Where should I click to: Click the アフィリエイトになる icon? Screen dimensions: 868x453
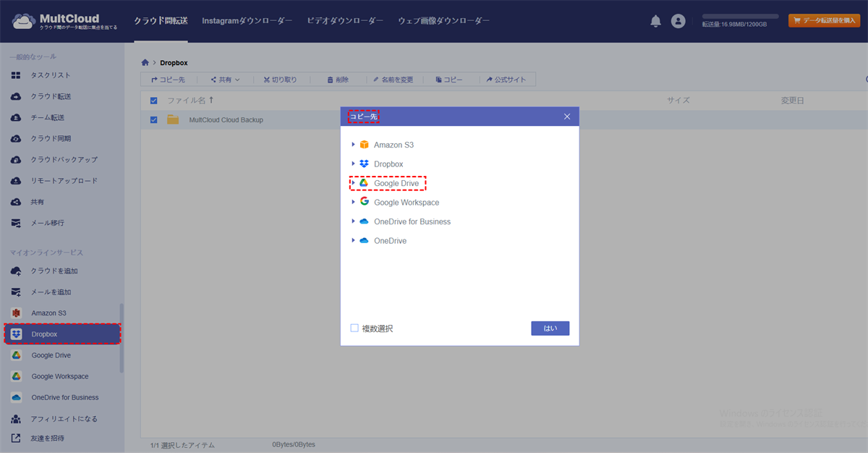tap(16, 418)
